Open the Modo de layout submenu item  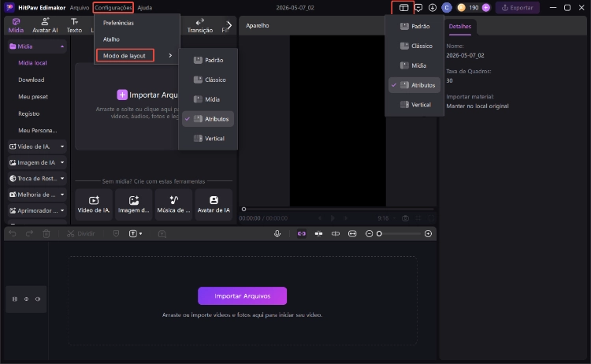[136, 55]
